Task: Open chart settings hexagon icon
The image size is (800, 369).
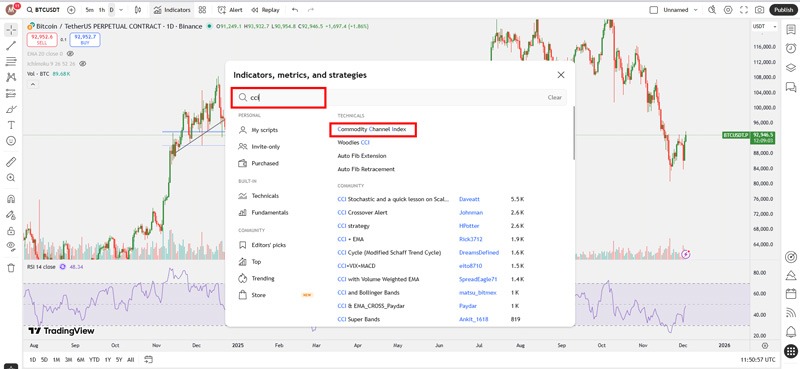Action: pyautogui.click(x=728, y=10)
